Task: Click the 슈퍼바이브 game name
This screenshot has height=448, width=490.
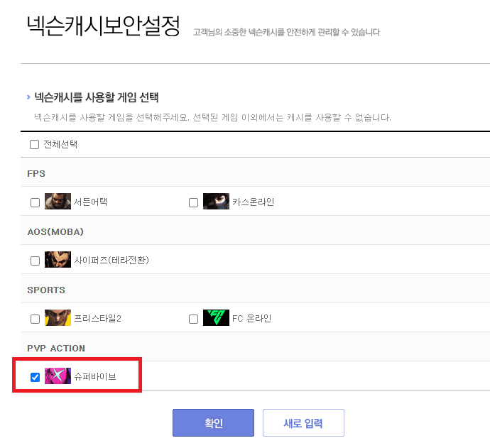Action: [95, 376]
